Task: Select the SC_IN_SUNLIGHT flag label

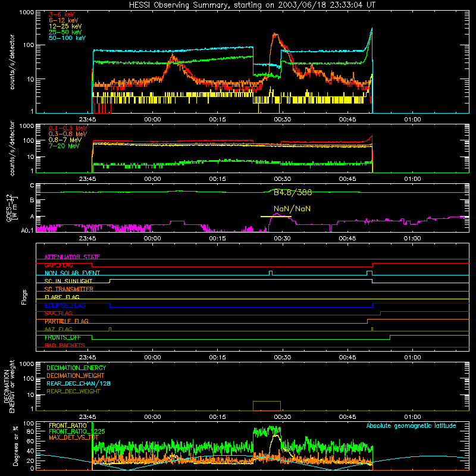Action: (68, 281)
